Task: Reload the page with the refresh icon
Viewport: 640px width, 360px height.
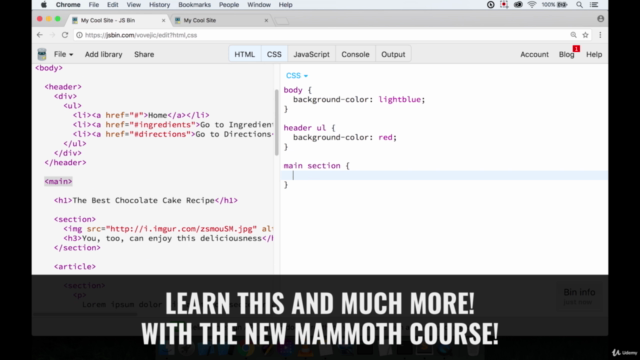Action: [65, 35]
